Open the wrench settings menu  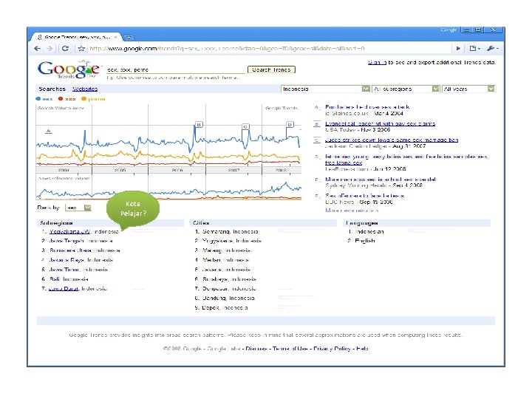492,49
